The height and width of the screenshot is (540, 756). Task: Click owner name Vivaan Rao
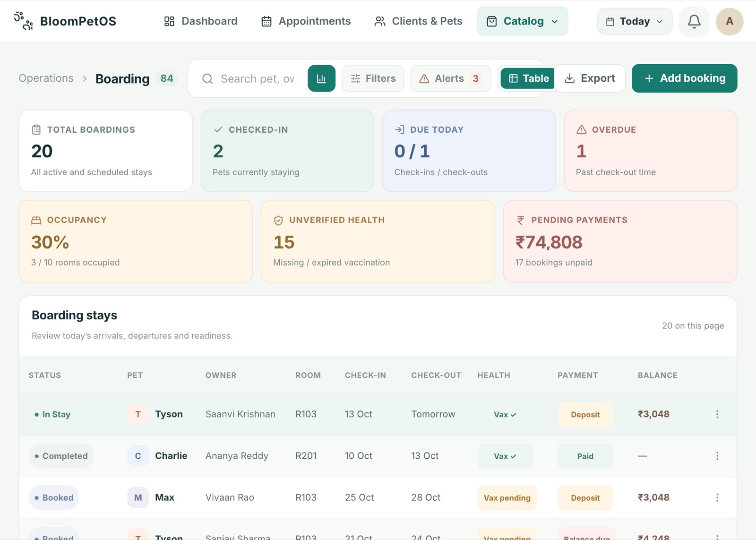pos(230,497)
